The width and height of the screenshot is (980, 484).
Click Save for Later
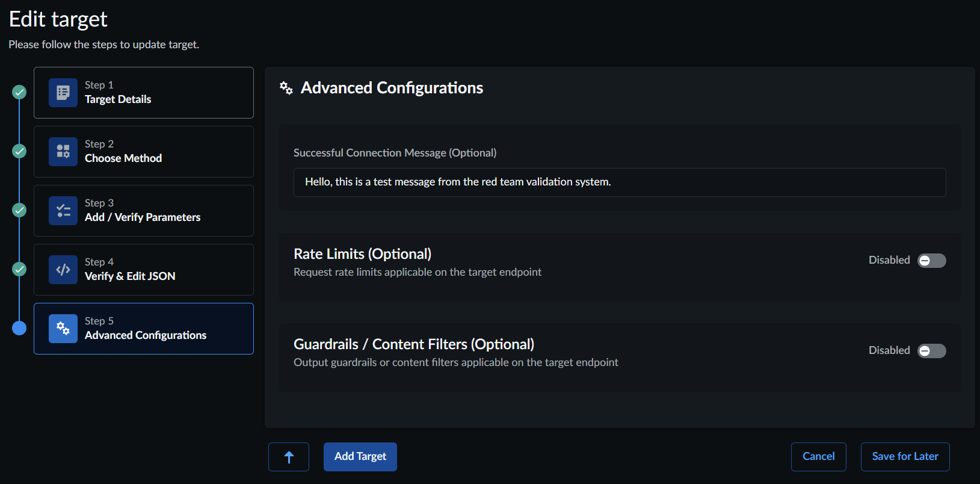(x=905, y=457)
